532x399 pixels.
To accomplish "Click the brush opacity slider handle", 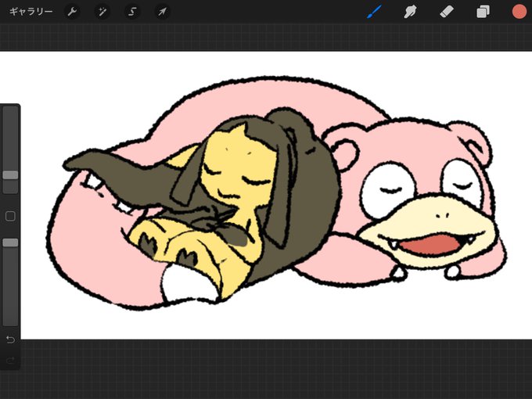I will coord(10,243).
